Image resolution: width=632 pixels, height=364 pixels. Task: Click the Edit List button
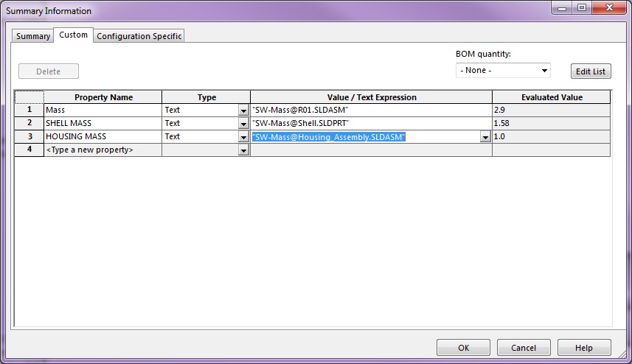click(x=591, y=71)
